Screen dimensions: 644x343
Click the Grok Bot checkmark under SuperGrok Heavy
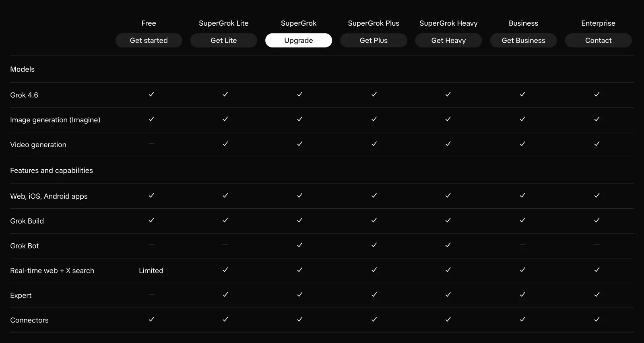point(448,245)
